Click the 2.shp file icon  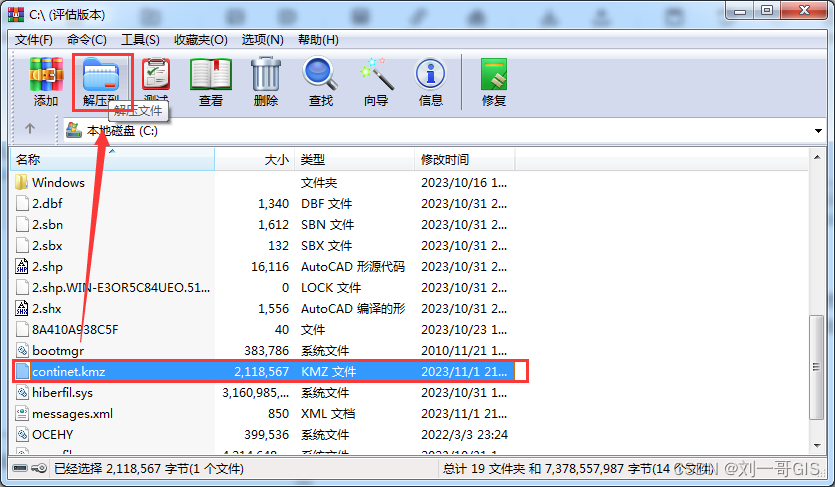(22, 266)
